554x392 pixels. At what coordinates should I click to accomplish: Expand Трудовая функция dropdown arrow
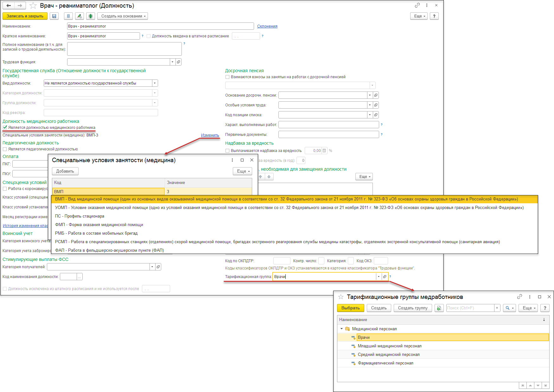coord(173,62)
